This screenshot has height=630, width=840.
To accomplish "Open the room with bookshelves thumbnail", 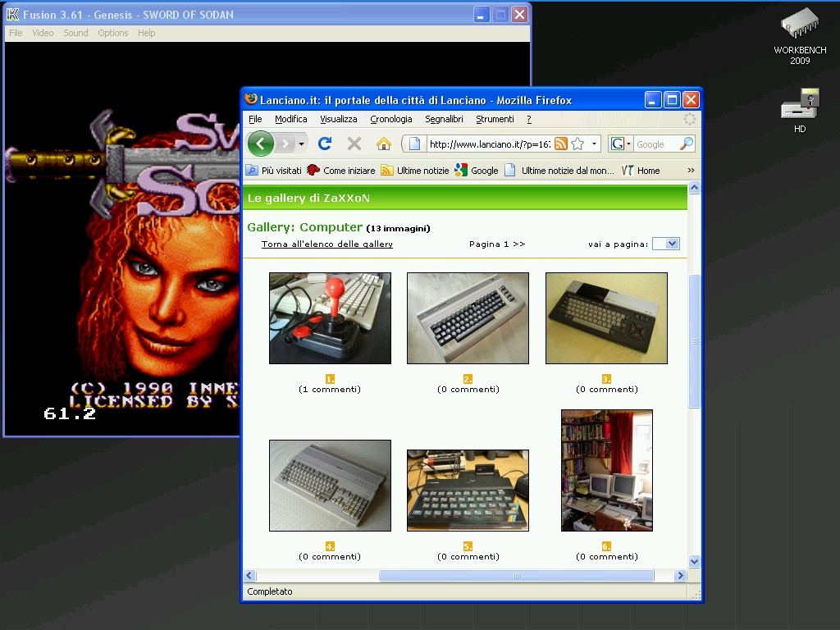I will tap(606, 470).
